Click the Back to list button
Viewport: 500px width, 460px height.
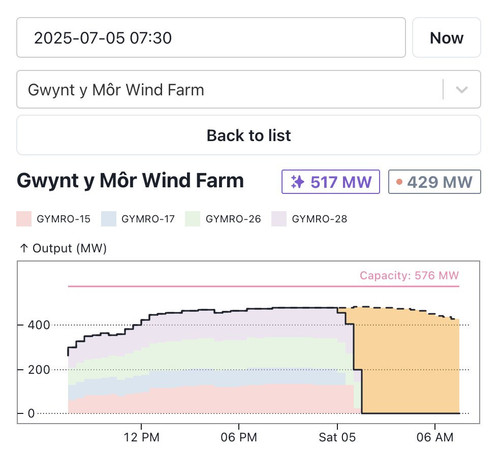(x=248, y=135)
